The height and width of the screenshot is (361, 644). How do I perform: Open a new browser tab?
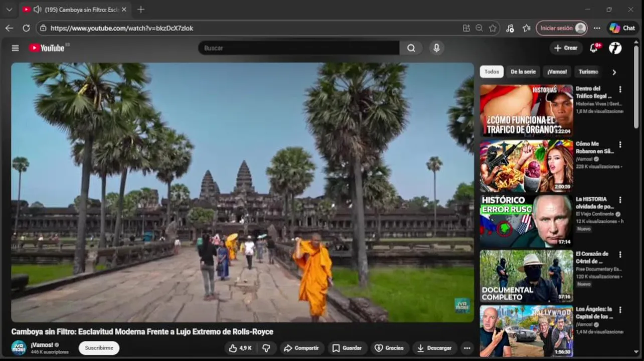[x=141, y=10]
